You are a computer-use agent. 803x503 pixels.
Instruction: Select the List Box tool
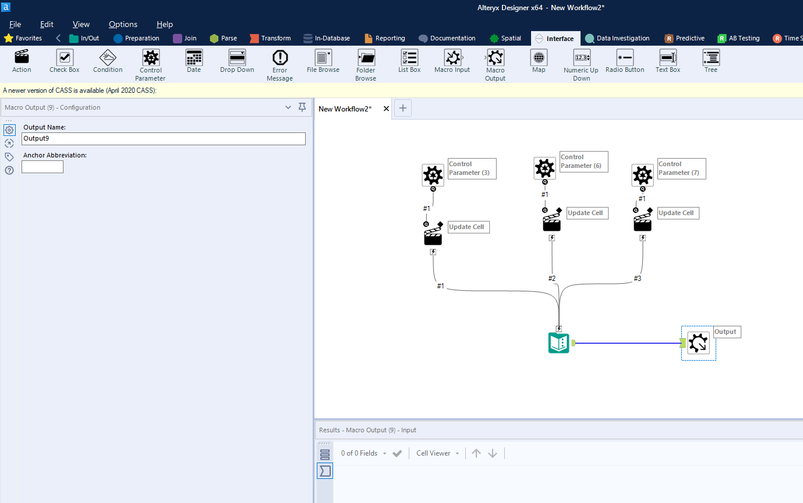tap(409, 61)
